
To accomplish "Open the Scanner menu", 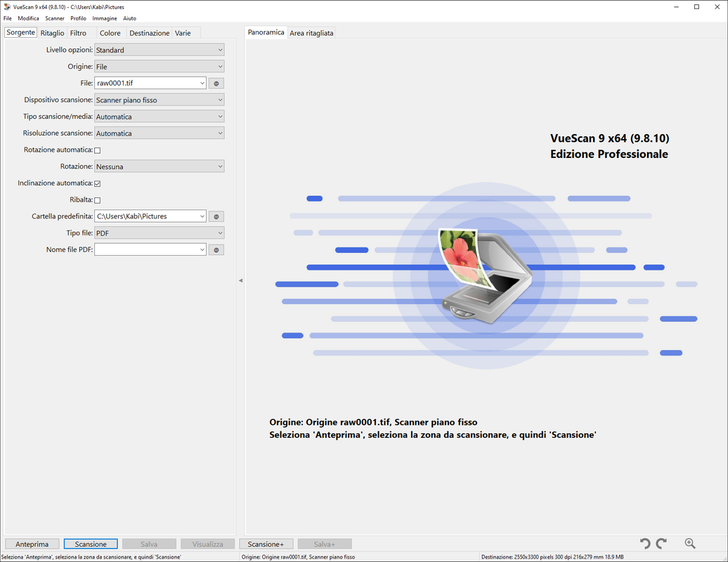I will (x=55, y=18).
